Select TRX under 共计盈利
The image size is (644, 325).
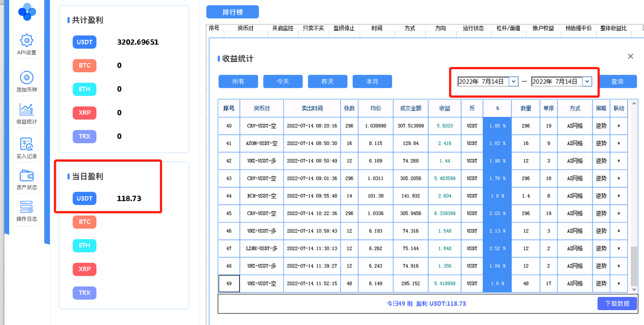click(x=84, y=136)
